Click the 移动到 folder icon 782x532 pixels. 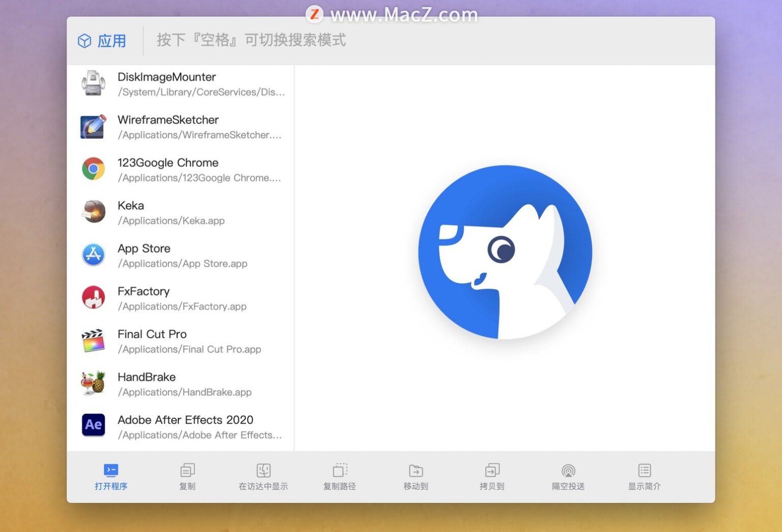[416, 470]
